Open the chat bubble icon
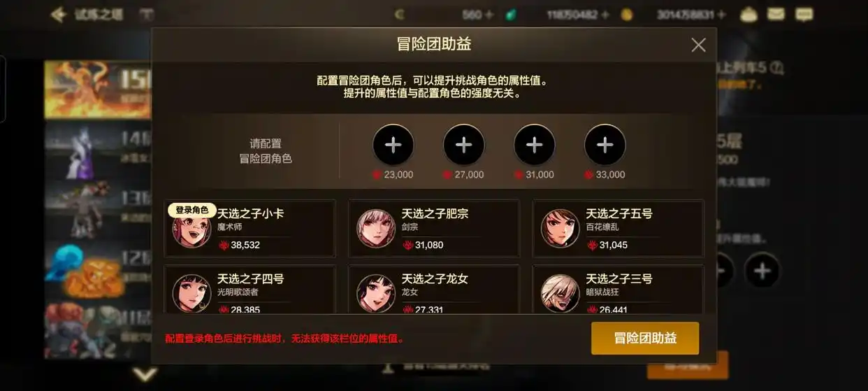 coord(804,14)
